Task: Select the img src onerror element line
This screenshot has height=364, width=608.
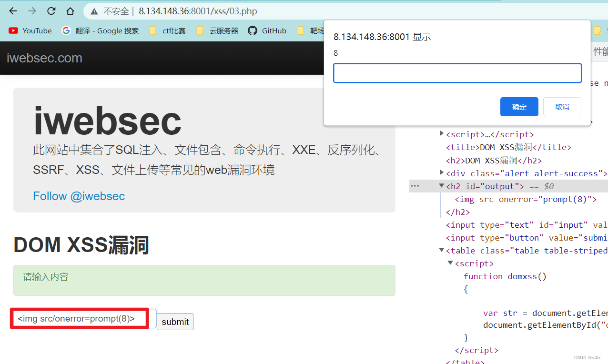Action: (526, 199)
